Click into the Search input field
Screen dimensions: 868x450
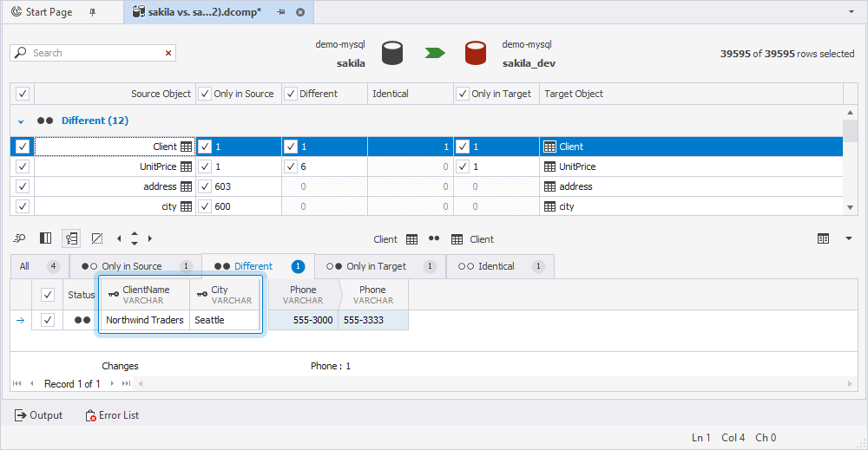pos(94,53)
